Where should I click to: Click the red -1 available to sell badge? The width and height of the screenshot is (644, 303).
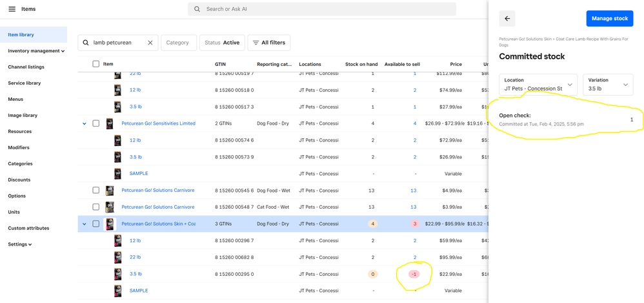(414, 274)
